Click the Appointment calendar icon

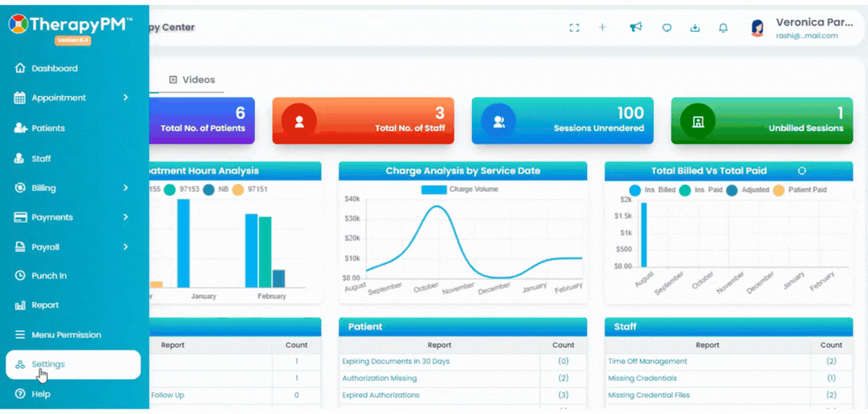pyautogui.click(x=20, y=98)
